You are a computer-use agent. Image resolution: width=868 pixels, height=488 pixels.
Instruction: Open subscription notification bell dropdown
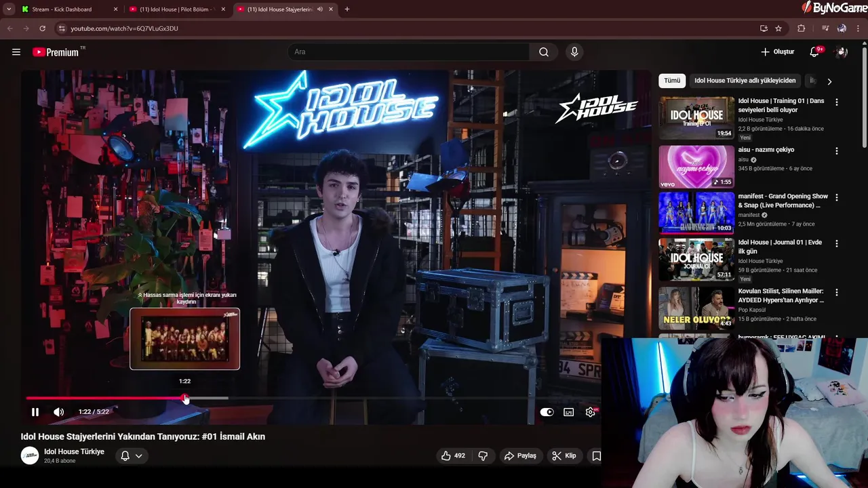point(132,455)
